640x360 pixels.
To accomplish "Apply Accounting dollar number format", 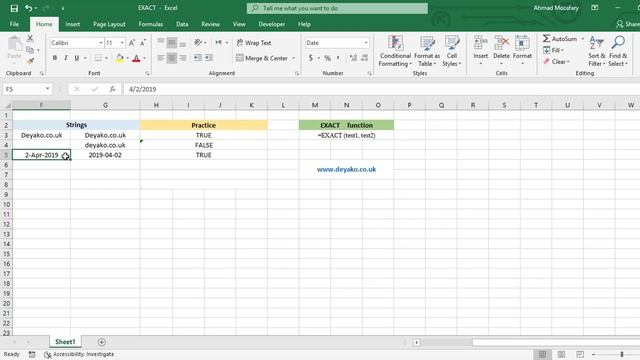I will [x=311, y=58].
